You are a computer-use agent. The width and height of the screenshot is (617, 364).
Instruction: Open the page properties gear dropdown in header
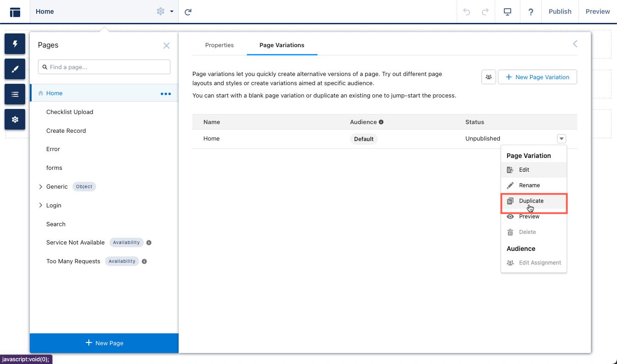tap(164, 11)
